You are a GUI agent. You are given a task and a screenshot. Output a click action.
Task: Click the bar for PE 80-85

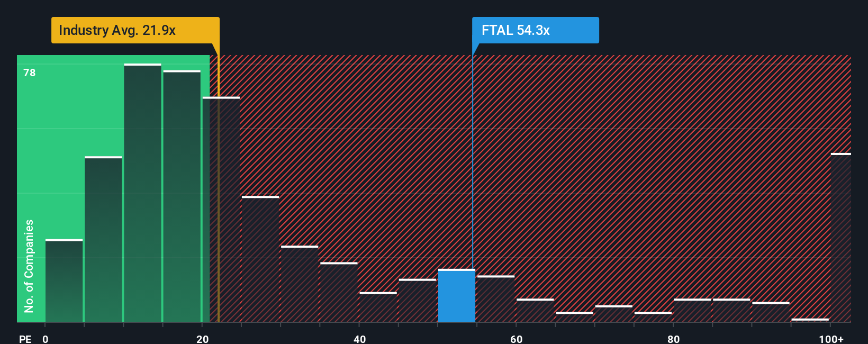692,310
